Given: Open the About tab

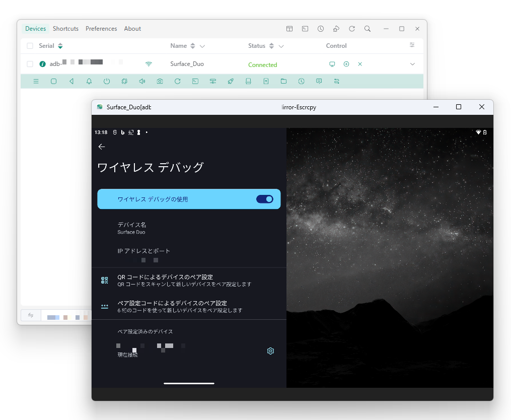Looking at the screenshot, I should coord(132,29).
